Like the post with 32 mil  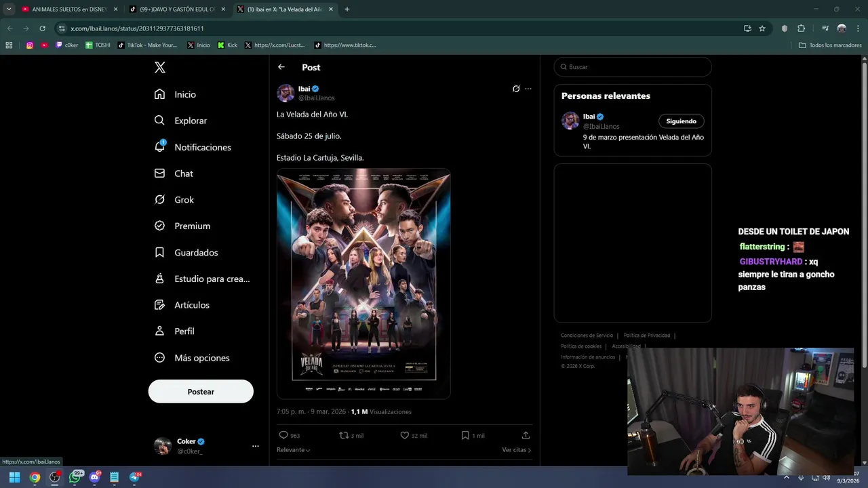404,435
